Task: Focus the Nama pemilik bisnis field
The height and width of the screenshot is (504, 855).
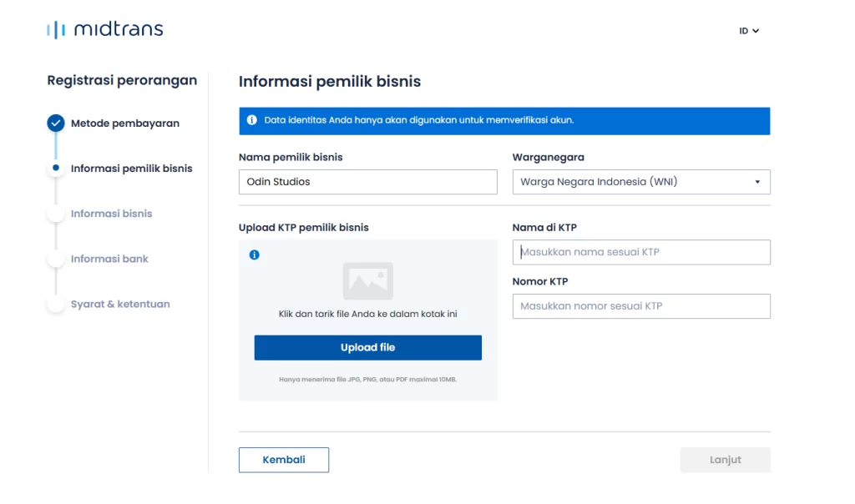Action: pyautogui.click(x=367, y=182)
